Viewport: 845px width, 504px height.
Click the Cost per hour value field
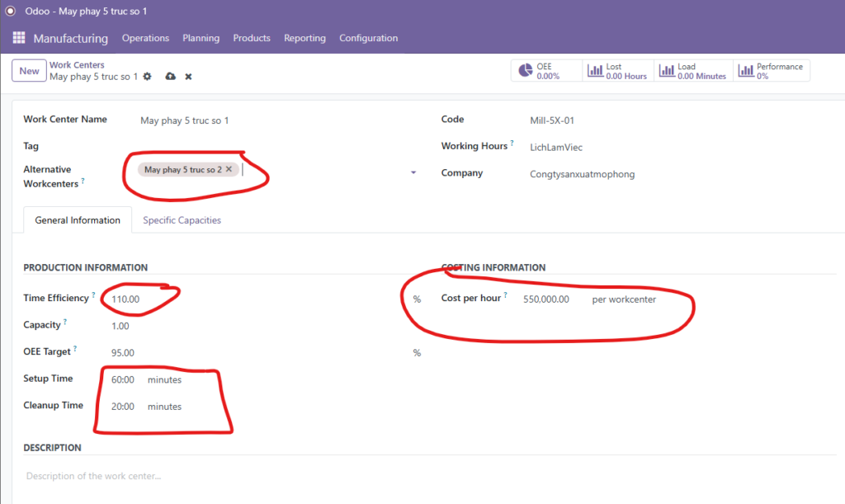click(546, 299)
